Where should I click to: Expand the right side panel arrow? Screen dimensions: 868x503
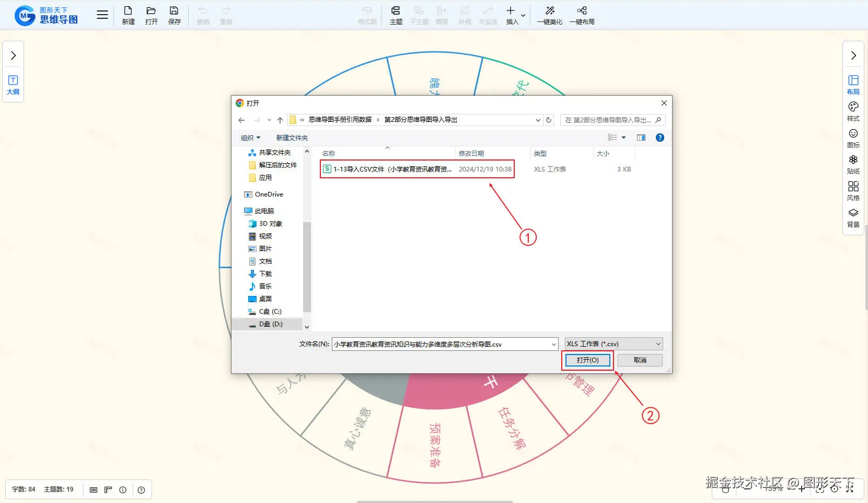(853, 55)
